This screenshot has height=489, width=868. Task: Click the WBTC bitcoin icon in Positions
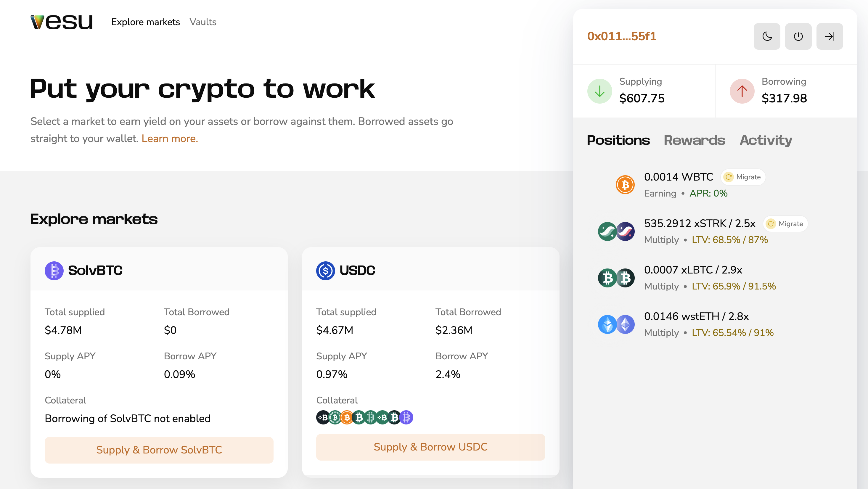tap(624, 184)
